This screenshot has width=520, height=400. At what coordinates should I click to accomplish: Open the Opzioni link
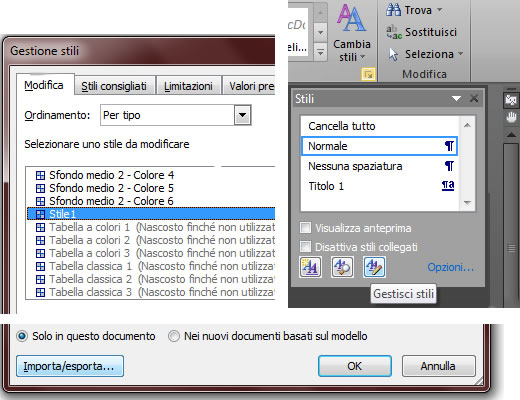tap(451, 267)
